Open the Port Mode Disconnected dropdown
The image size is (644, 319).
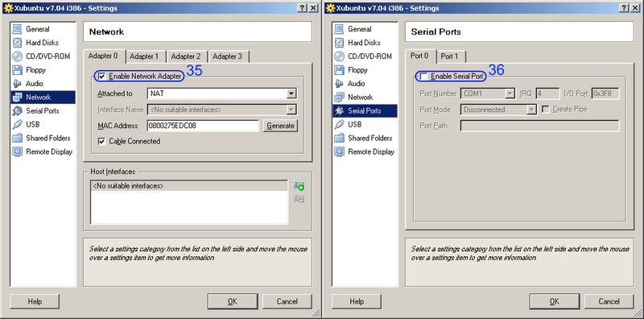coord(532,110)
